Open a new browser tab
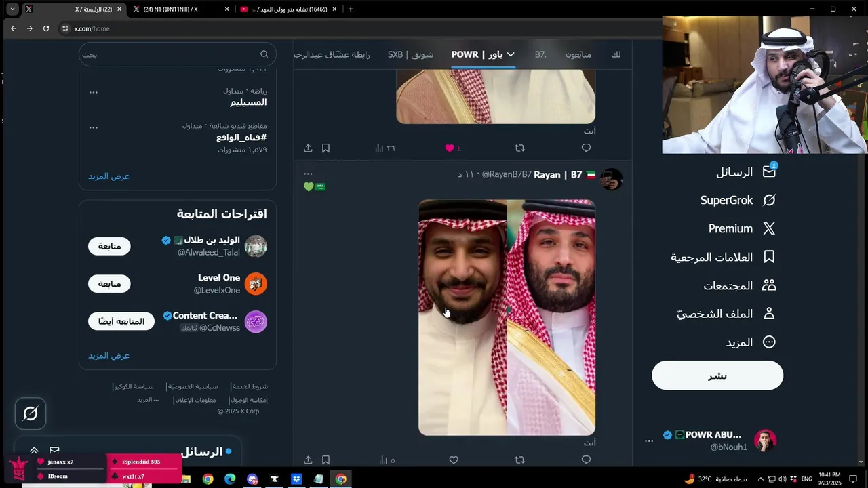Viewport: 868px width, 488px height. (x=351, y=9)
